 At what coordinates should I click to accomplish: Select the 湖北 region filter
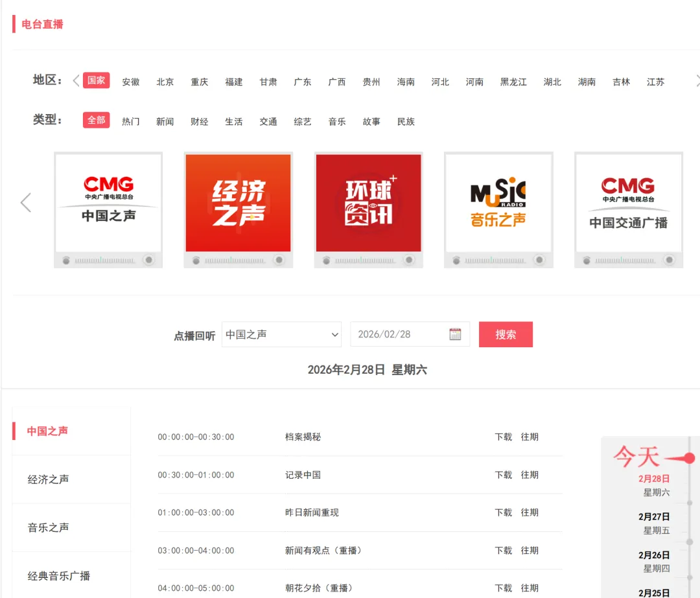tap(552, 82)
